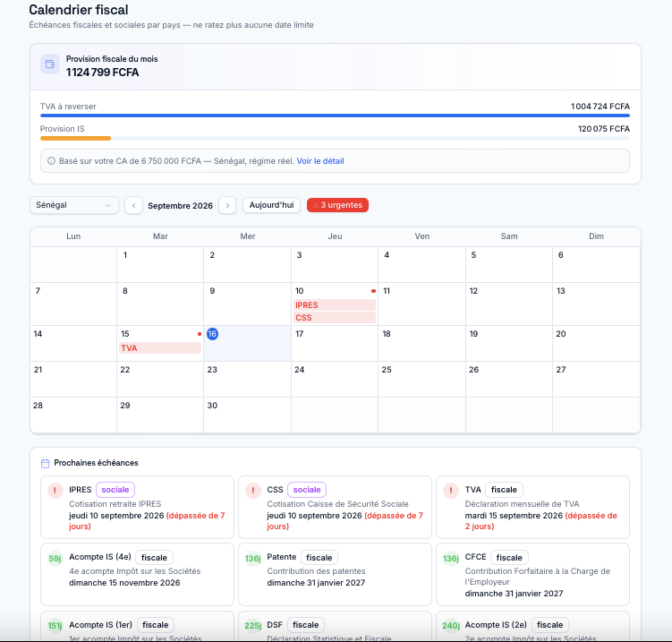
Task: Click the blue TVA à reverser progress bar
Action: pyautogui.click(x=336, y=116)
